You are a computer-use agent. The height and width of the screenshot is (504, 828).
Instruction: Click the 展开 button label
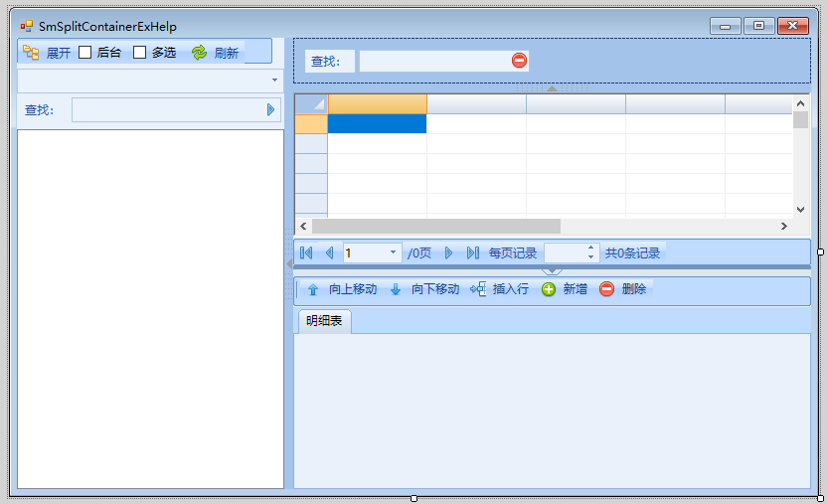pyautogui.click(x=58, y=53)
